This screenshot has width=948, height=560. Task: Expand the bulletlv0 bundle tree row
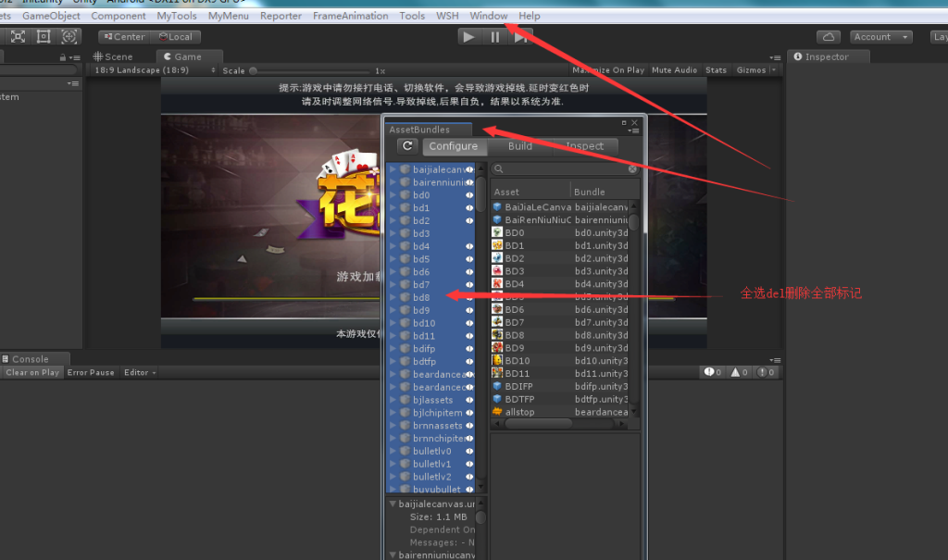pyautogui.click(x=393, y=451)
